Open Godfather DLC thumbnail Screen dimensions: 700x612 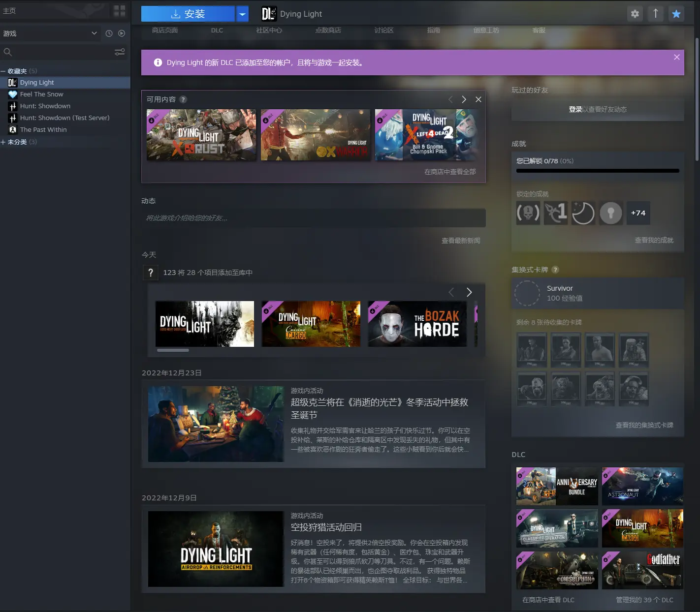642,570
